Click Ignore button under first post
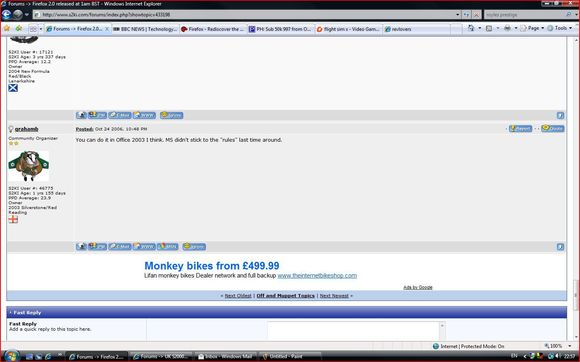580x362 pixels. click(172, 115)
